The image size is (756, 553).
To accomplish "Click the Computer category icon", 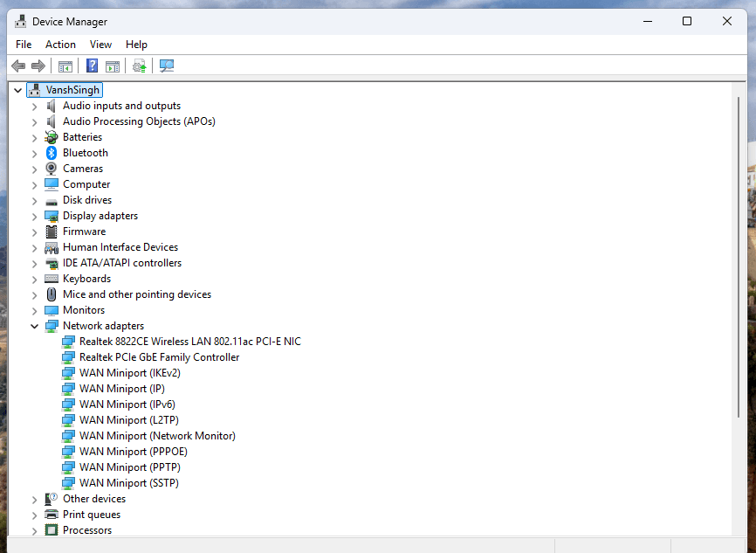I will 52,184.
